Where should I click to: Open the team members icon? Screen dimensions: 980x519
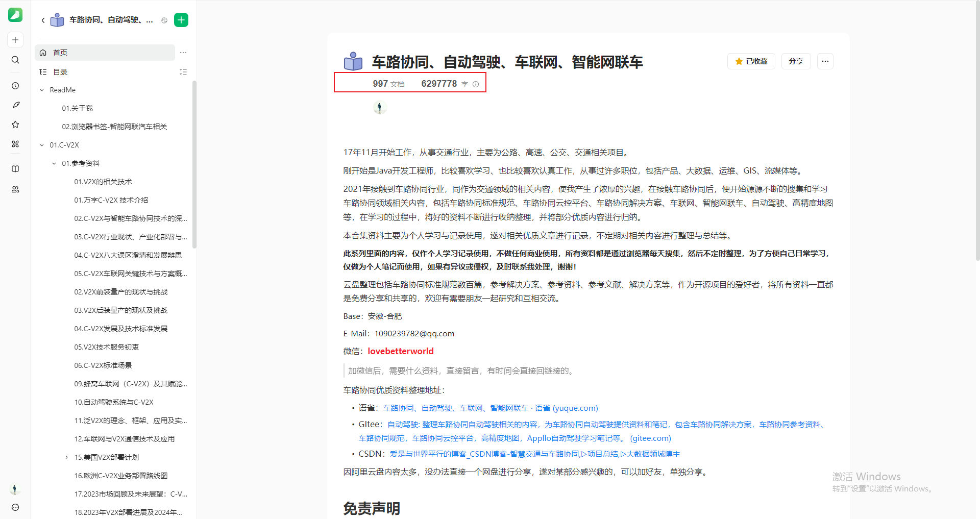click(x=15, y=189)
